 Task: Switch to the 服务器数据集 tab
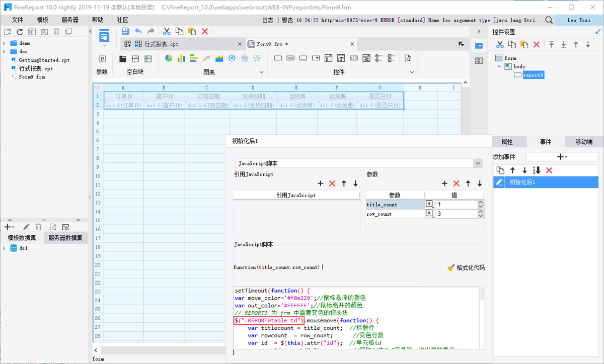tap(65, 238)
